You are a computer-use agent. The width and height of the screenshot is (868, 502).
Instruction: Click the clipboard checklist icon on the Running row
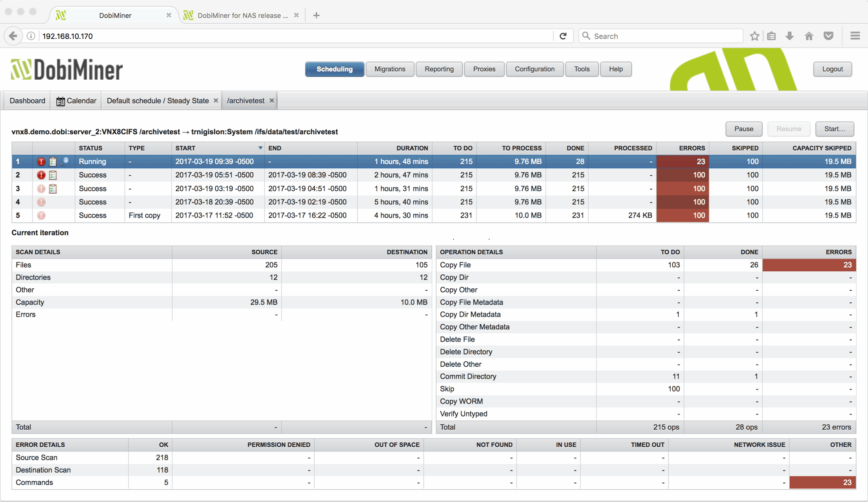(x=53, y=161)
